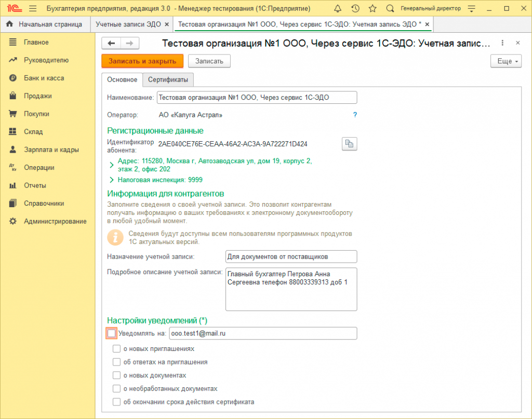Open search magnifier icon
The image size is (532, 419).
click(390, 8)
